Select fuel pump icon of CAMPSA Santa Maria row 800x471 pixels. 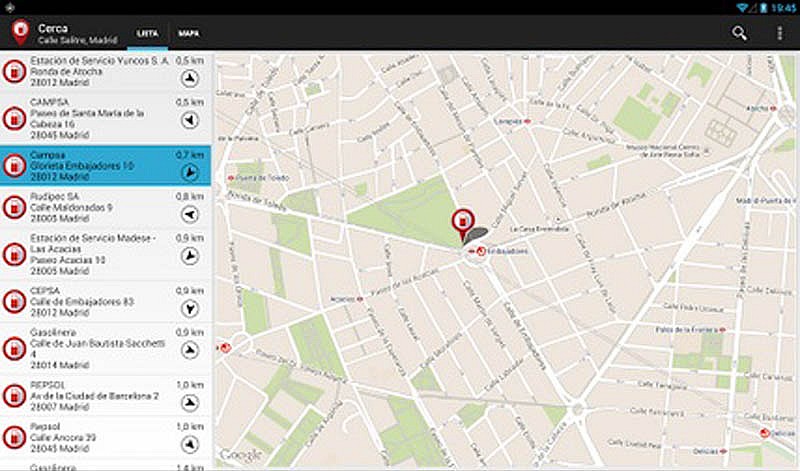click(14, 118)
